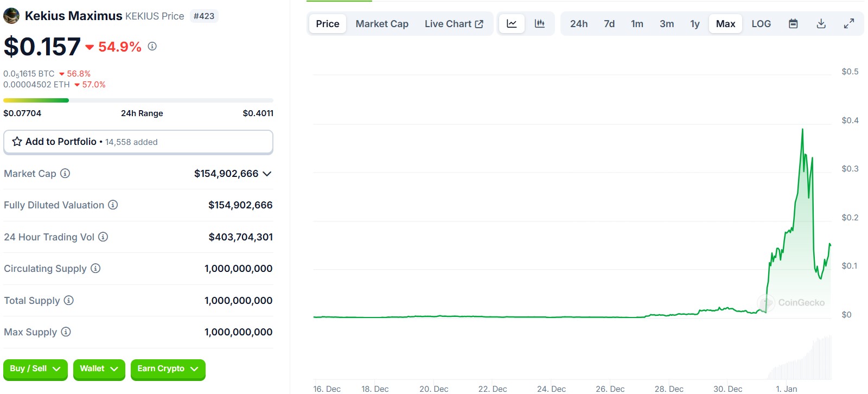Viewport: 868px width, 394px height.
Task: Open the Earn Crypto dropdown
Action: click(168, 369)
